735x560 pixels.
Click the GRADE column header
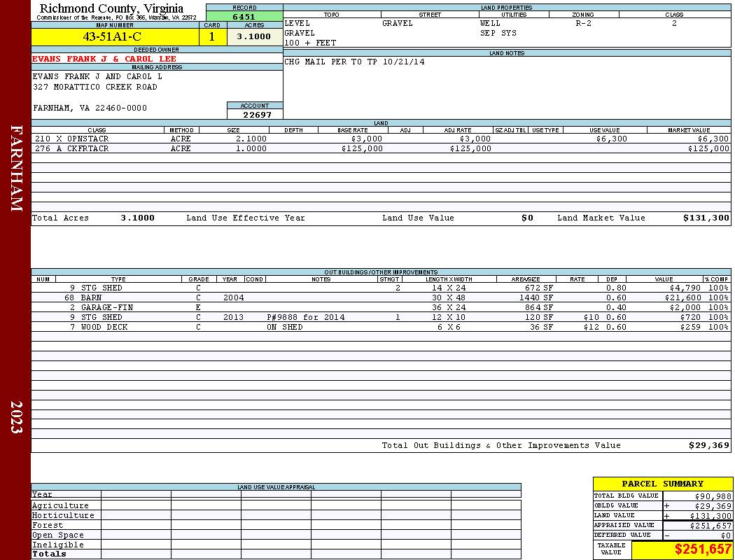point(199,279)
